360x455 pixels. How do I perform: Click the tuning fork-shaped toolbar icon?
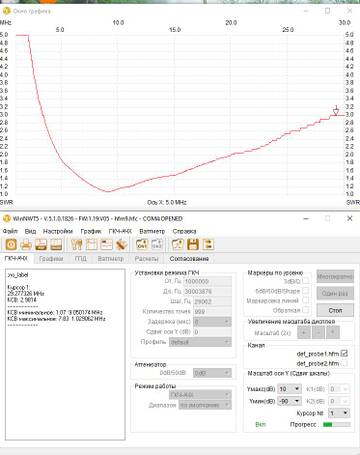point(77,245)
